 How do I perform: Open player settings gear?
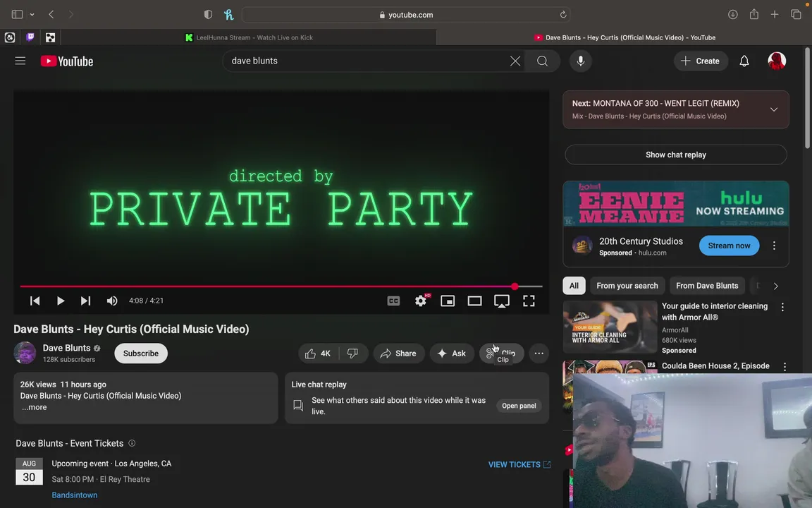421,301
